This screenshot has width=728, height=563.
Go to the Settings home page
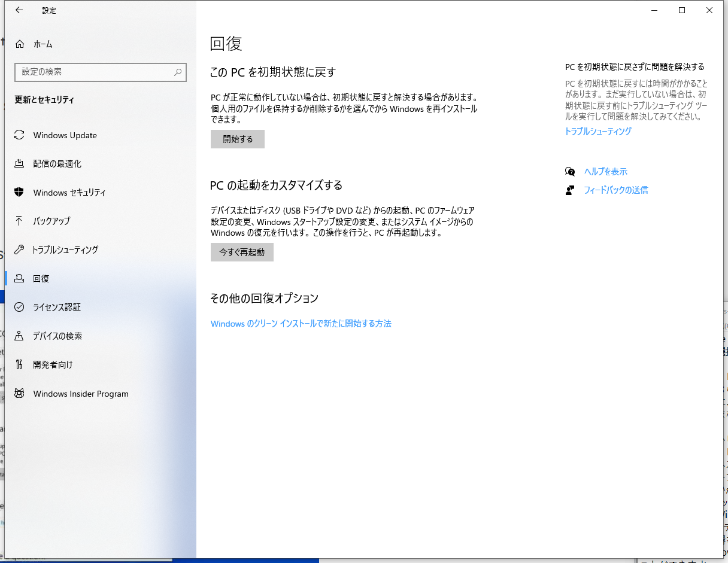[x=41, y=44]
